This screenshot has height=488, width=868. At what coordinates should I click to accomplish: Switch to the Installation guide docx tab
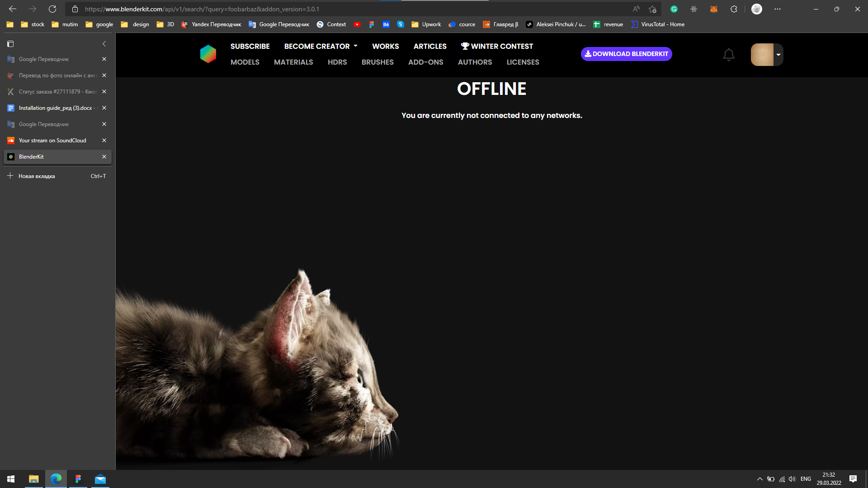pyautogui.click(x=55, y=108)
